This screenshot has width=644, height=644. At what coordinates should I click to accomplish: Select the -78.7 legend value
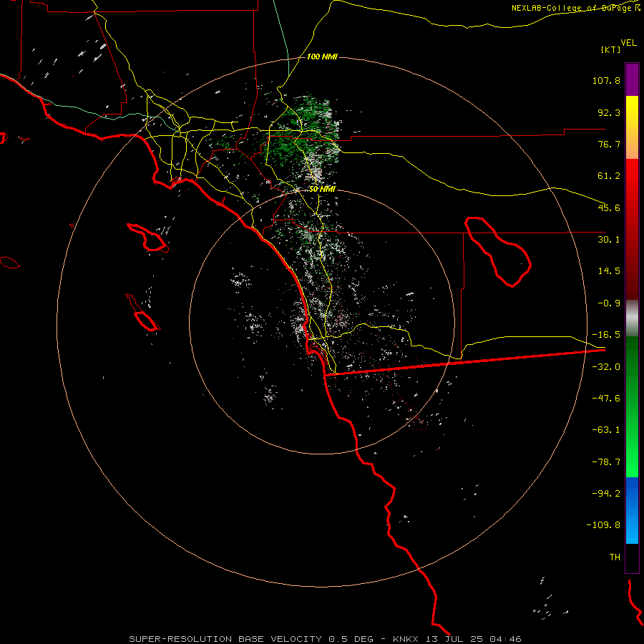point(606,462)
